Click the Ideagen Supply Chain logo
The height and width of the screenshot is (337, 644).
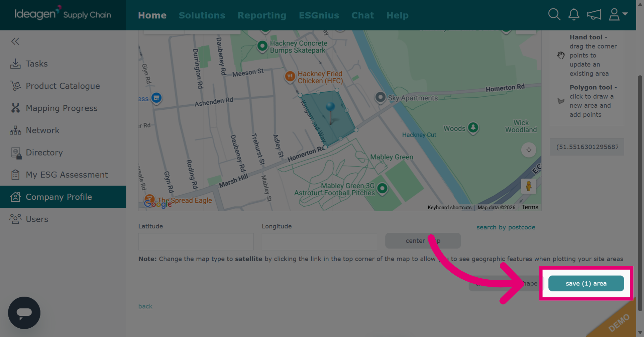[63, 13]
